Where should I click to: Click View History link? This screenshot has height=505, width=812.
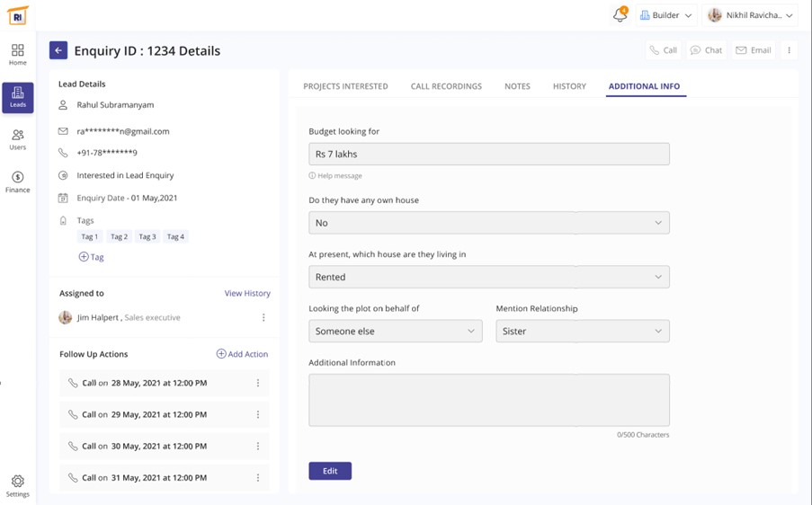coord(247,293)
